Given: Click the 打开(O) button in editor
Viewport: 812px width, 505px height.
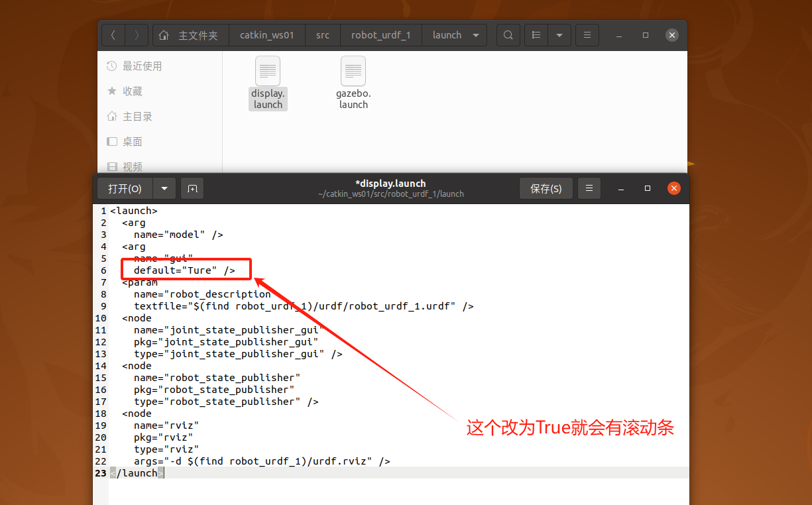Looking at the screenshot, I should pyautogui.click(x=125, y=189).
